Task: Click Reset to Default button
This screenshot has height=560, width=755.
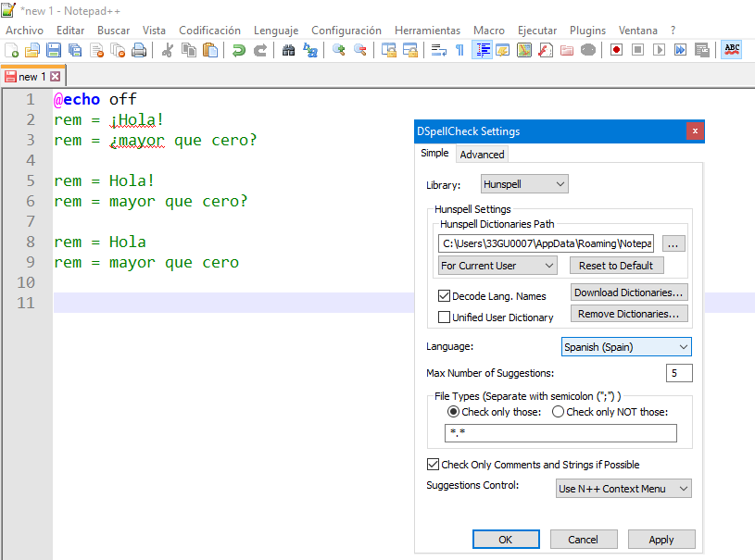Action: (x=616, y=266)
